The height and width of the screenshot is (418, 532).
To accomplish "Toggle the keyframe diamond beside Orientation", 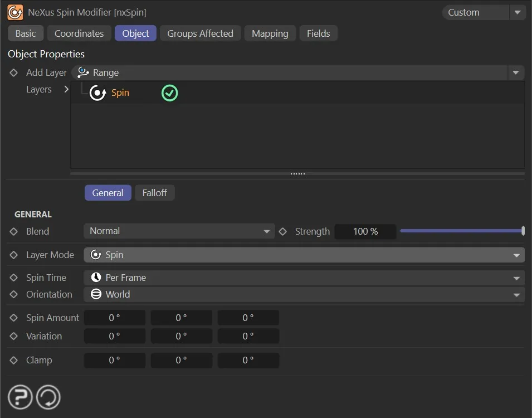I will pyautogui.click(x=14, y=294).
